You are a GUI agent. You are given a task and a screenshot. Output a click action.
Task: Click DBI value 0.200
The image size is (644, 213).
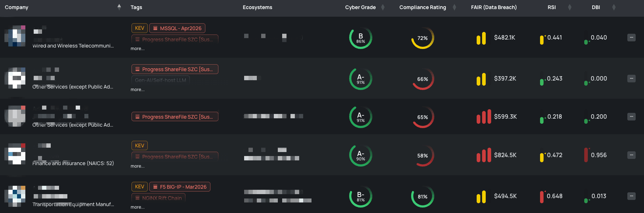tap(599, 116)
